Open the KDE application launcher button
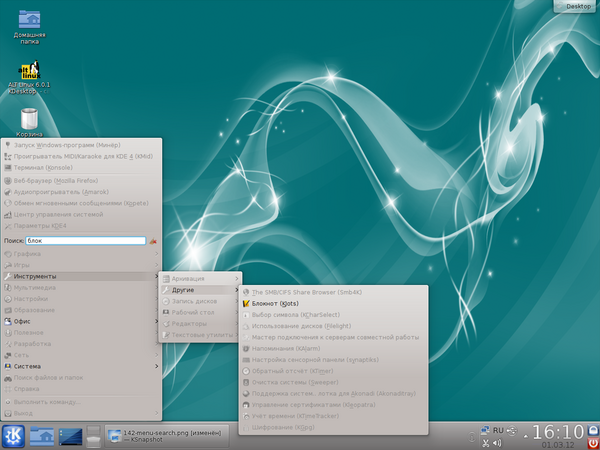This screenshot has width=600, height=450. coord(14,435)
